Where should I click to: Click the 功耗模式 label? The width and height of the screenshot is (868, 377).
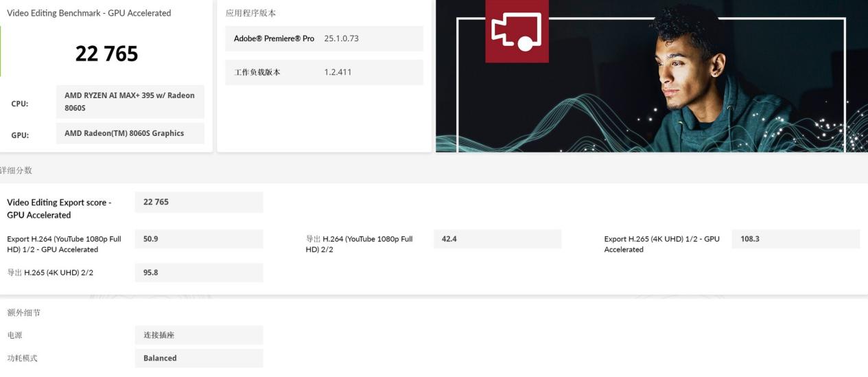click(23, 358)
